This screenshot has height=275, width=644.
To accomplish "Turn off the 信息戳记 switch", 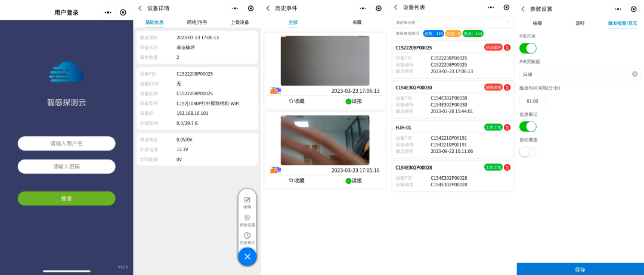I will point(528,126).
